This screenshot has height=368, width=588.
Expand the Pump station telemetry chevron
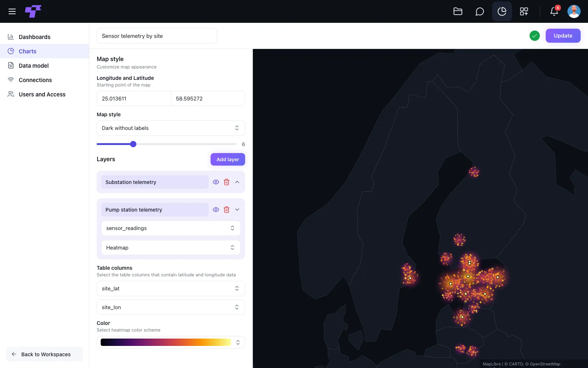coord(237,210)
